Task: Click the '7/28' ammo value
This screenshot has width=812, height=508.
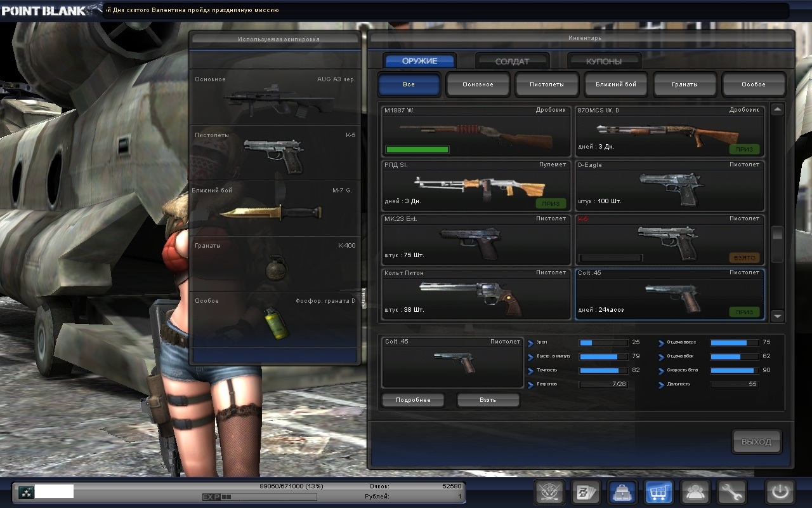Action: click(x=619, y=384)
